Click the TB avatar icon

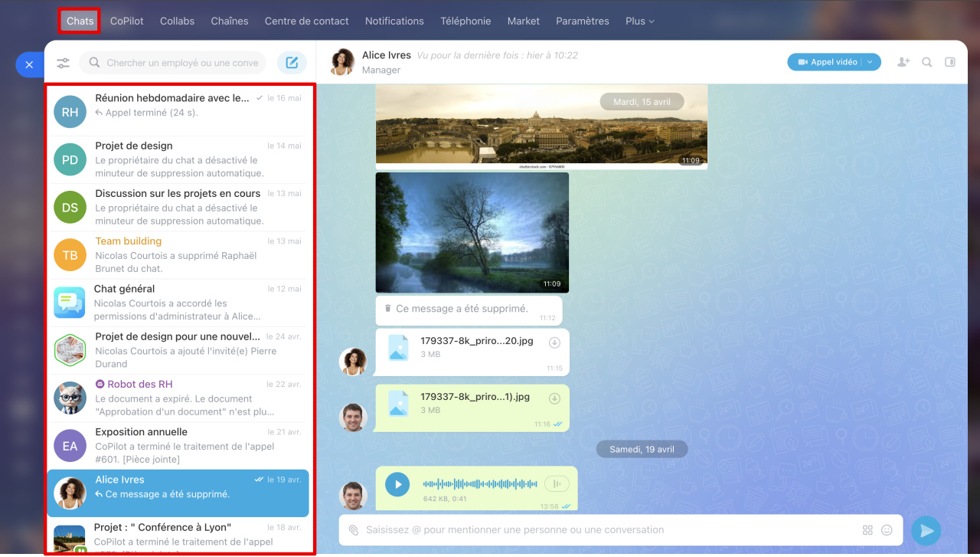70,255
